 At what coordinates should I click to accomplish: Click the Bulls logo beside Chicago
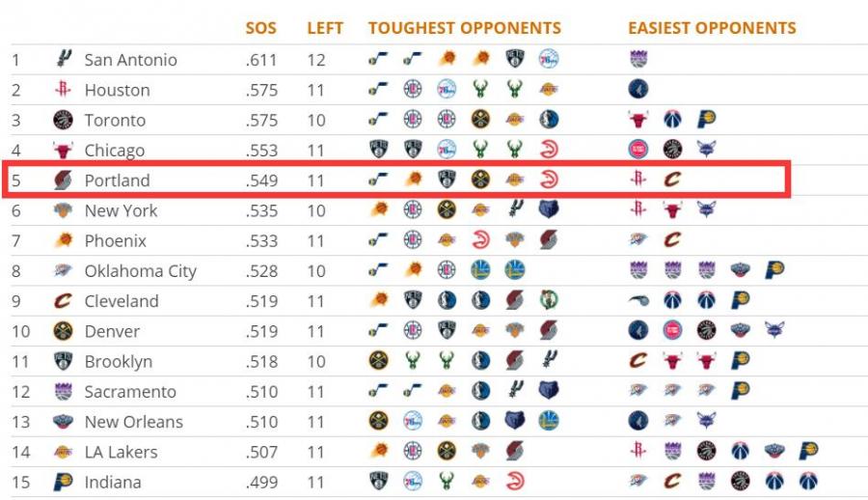click(63, 150)
